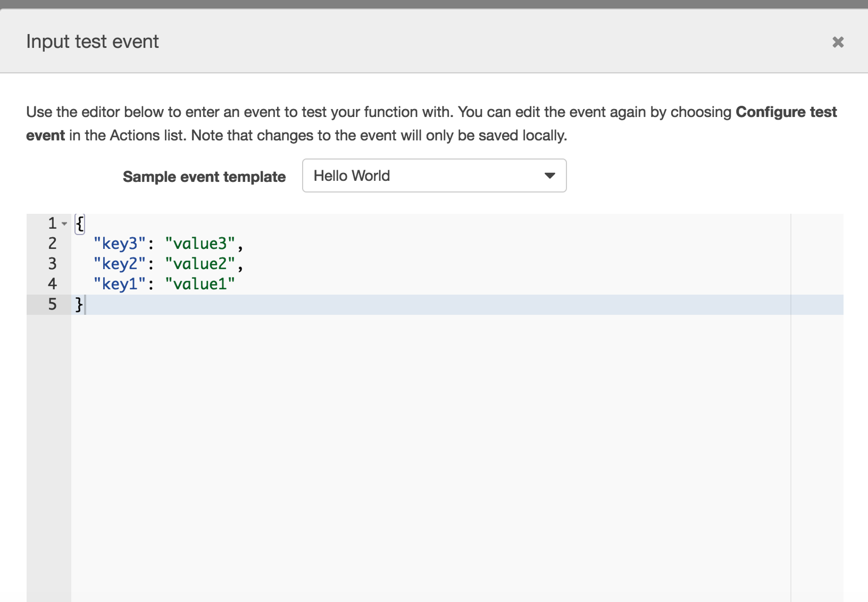Click the "value1" string in the editor
868x602 pixels.
[200, 284]
